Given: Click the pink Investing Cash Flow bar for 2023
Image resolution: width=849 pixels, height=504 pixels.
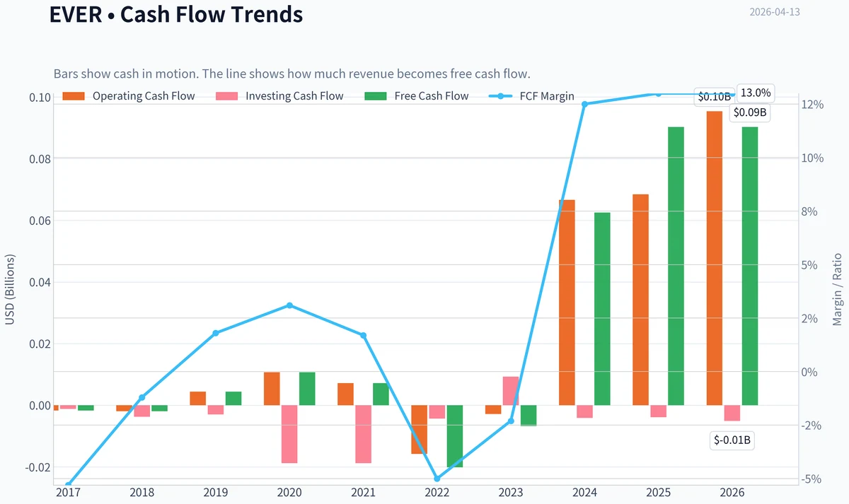Looking at the screenshot, I should (x=511, y=391).
